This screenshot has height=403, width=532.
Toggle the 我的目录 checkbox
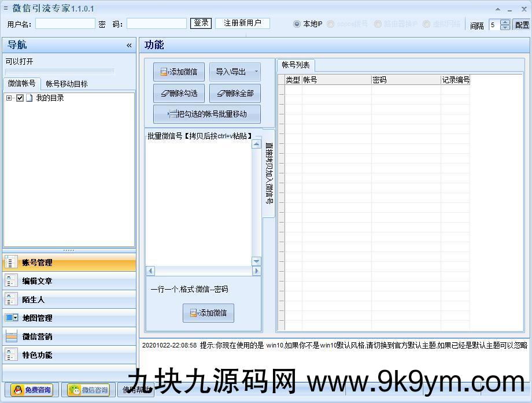coord(20,98)
